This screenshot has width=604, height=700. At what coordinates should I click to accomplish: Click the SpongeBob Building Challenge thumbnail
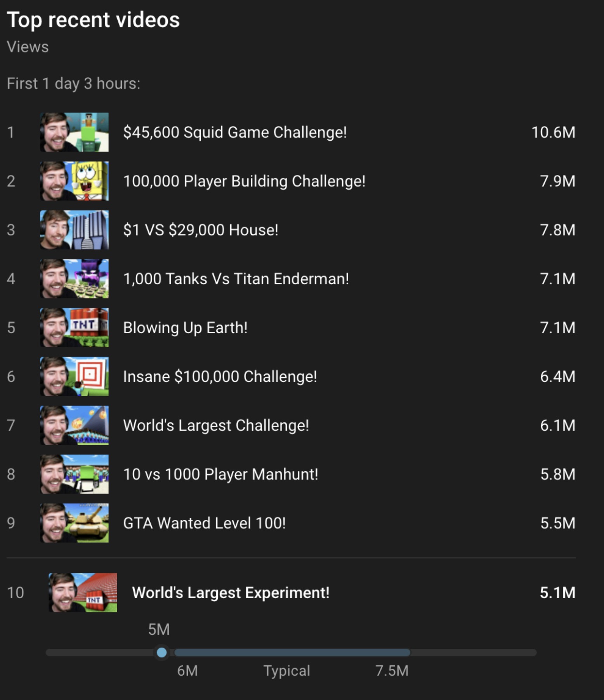click(74, 181)
